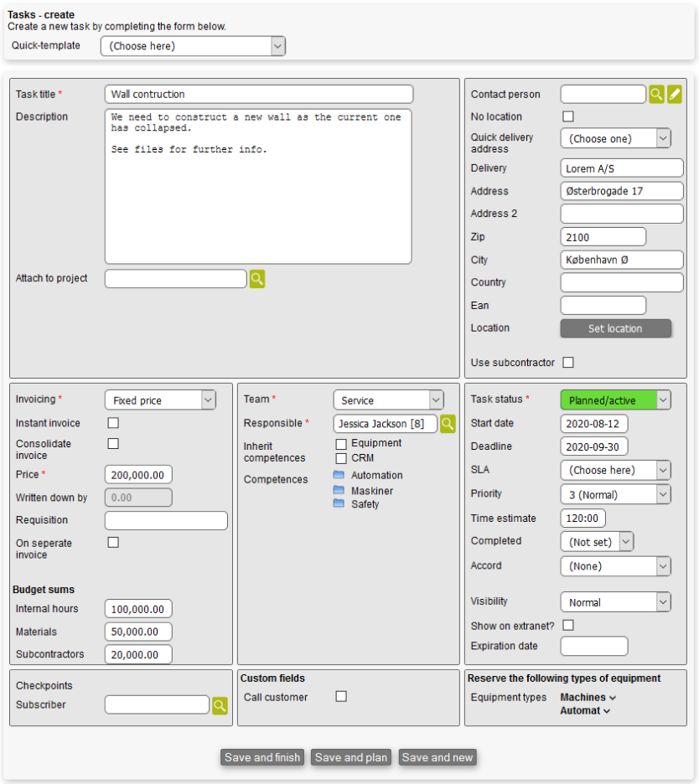Viewport: 699px width, 784px height.
Task: Open the Automation competences folder
Action: click(339, 475)
